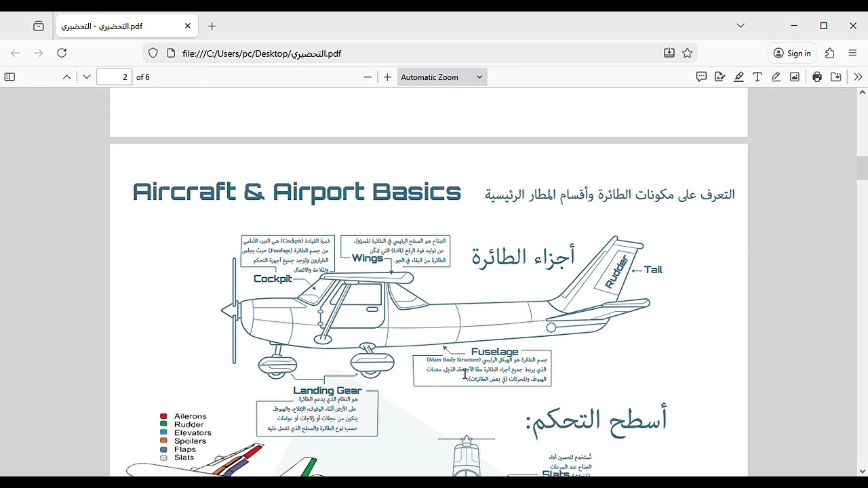Click the green Rudder legend swatch
868x488 pixels.
[x=163, y=424]
